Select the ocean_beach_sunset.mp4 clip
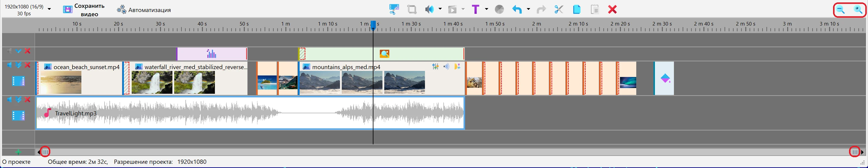This screenshot has width=868, height=168. pos(80,78)
